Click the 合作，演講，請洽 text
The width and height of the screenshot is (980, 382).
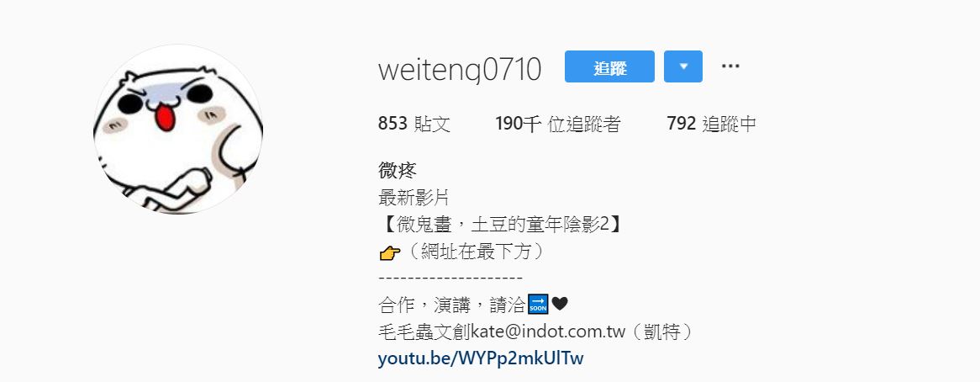(x=452, y=305)
